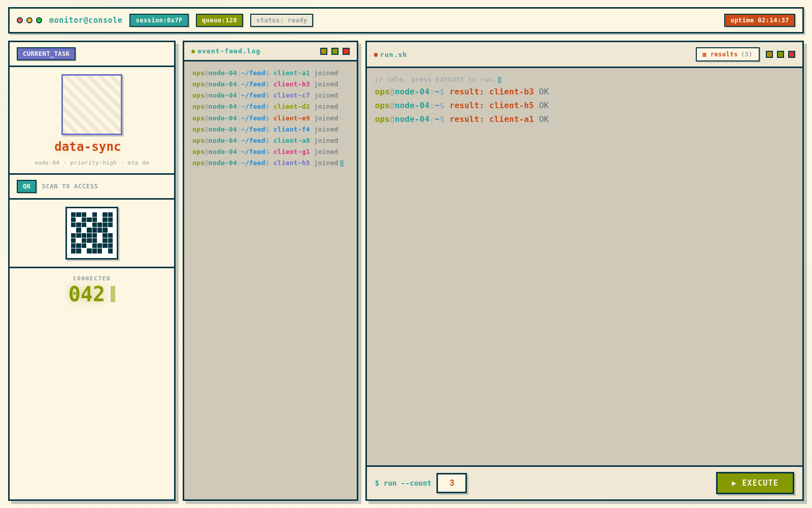
Task: Click the queue:128 badge
Action: (x=219, y=20)
